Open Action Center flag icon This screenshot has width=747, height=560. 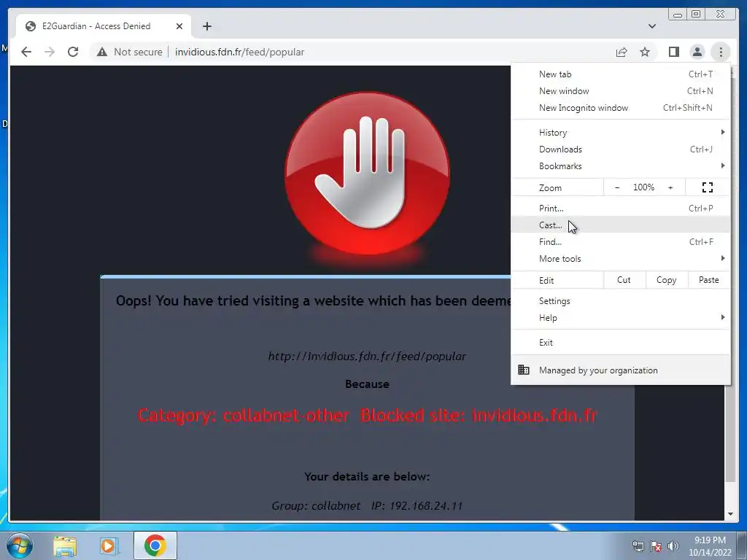[x=656, y=546]
